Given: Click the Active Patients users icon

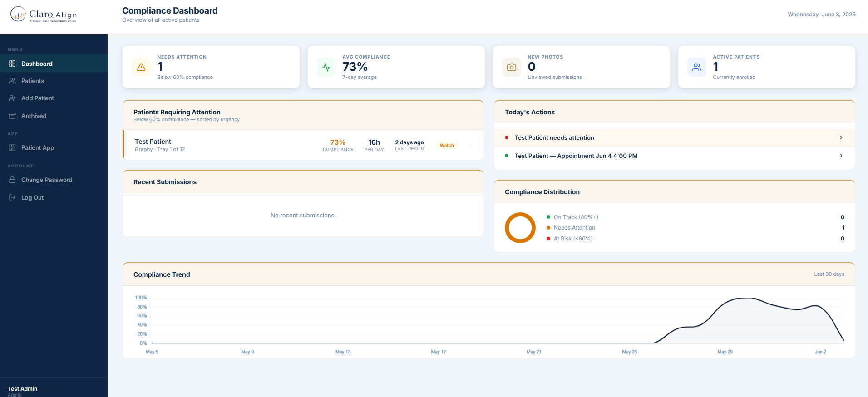Looking at the screenshot, I should click(x=697, y=67).
